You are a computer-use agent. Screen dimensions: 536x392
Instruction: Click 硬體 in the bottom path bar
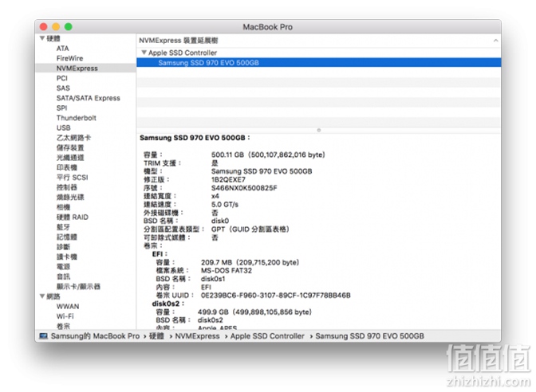coord(156,336)
